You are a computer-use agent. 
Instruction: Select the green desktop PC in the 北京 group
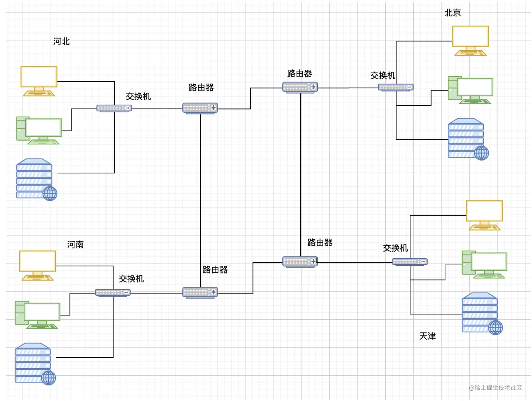click(x=471, y=90)
